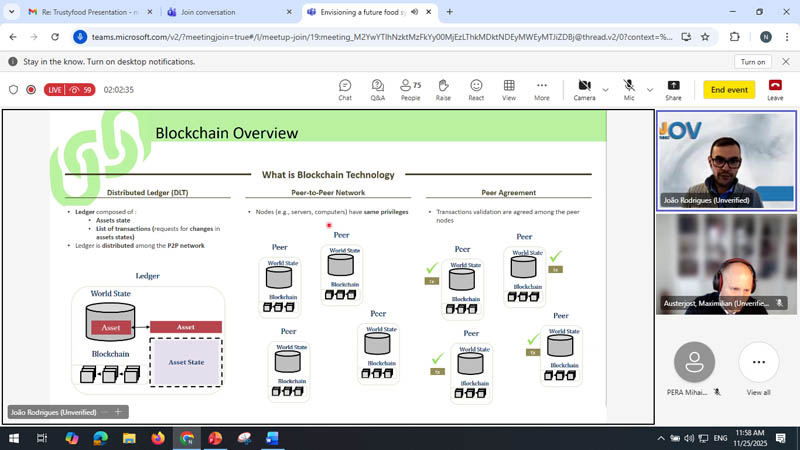Viewport: 800px width, 450px height.
Task: Expand the Mic options arrow
Action: pos(650,90)
